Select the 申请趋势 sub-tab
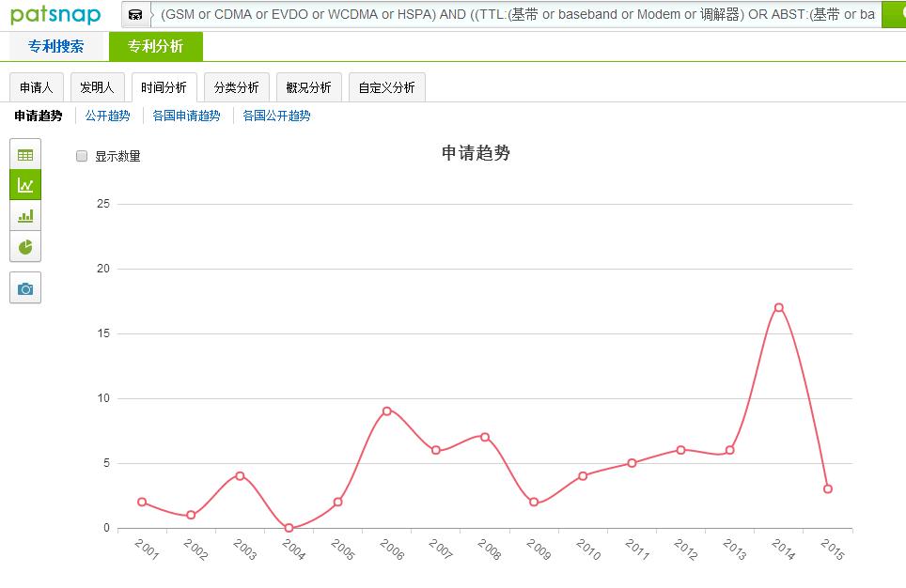Viewport: 906px width, 588px height. (x=39, y=116)
